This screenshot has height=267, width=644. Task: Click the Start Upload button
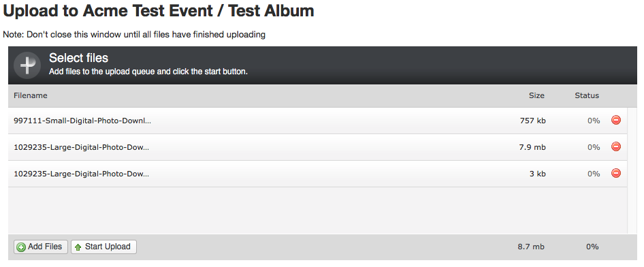click(103, 247)
